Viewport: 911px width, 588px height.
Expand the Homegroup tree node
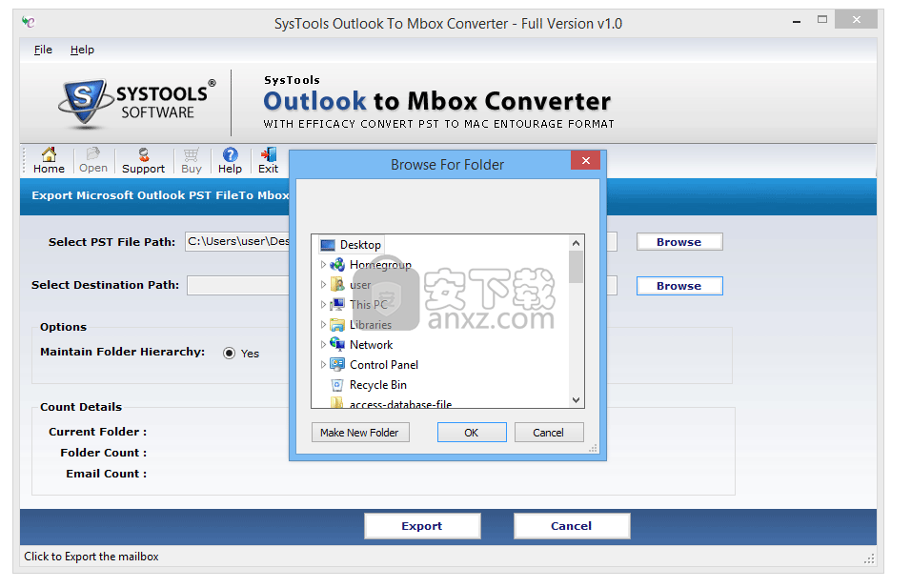click(x=323, y=265)
